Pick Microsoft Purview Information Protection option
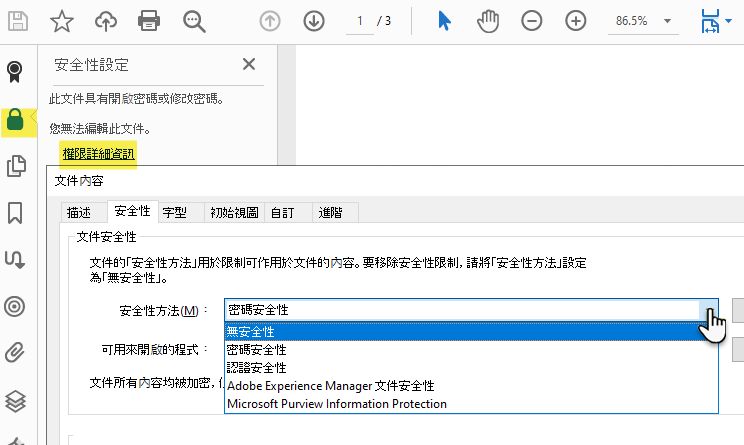 [x=471, y=404]
